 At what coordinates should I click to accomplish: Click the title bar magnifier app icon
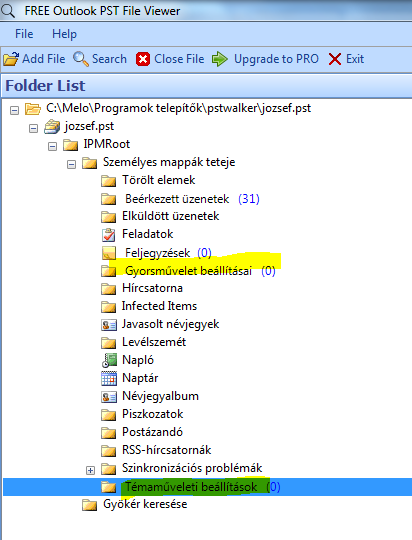(8, 11)
